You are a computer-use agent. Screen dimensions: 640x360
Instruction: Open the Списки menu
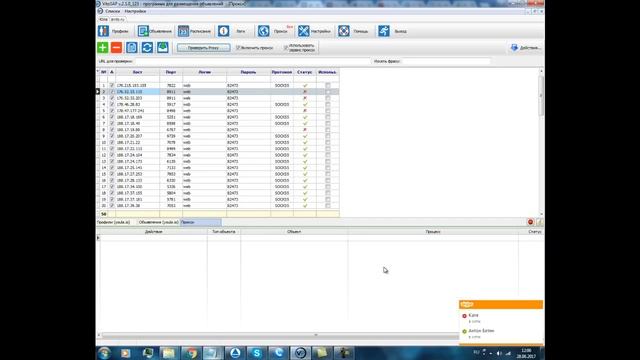tap(113, 11)
